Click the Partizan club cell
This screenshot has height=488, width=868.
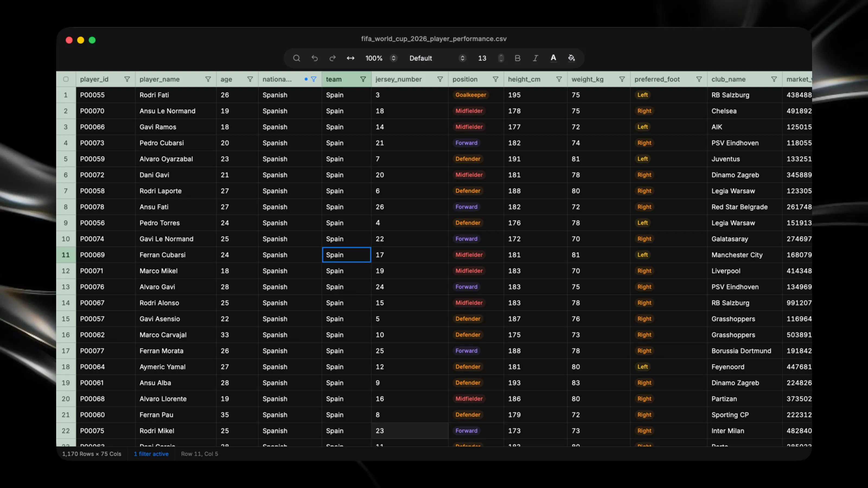[745, 399]
